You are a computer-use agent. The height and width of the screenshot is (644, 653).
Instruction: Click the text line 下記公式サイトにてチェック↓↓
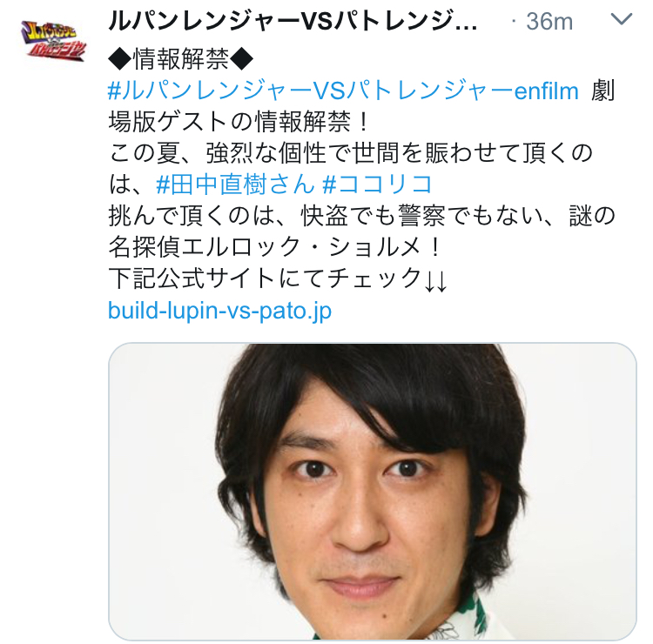coord(278,278)
